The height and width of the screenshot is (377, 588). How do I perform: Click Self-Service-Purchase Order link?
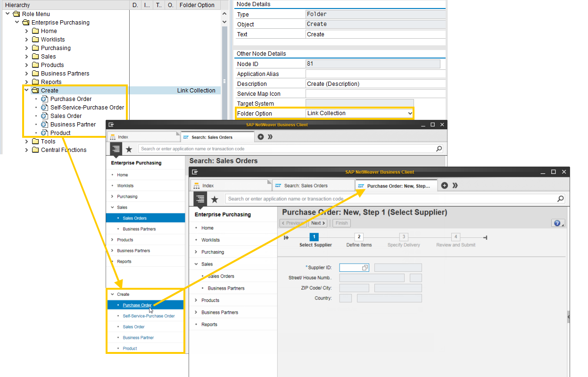click(x=149, y=316)
